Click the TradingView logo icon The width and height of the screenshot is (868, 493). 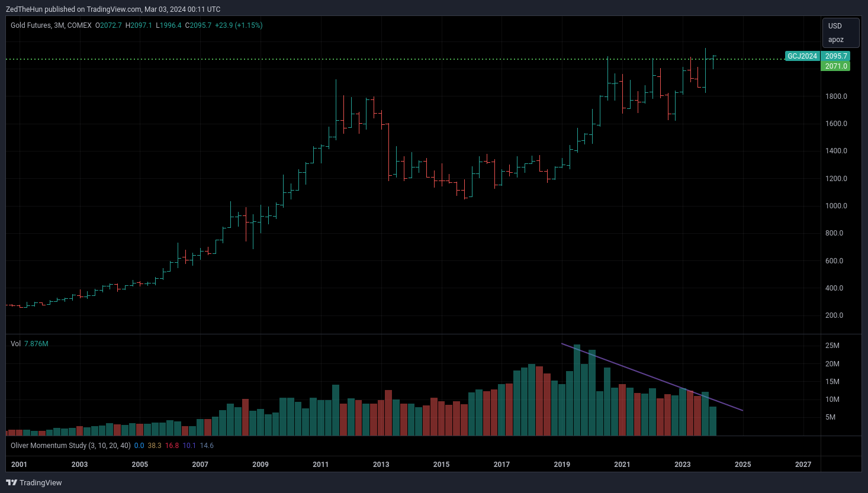(11, 482)
